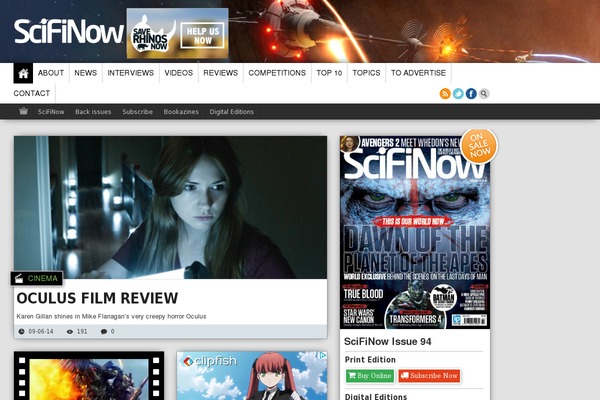Open the Oculus Film Review headline
The width and height of the screenshot is (600, 400).
coord(97,298)
